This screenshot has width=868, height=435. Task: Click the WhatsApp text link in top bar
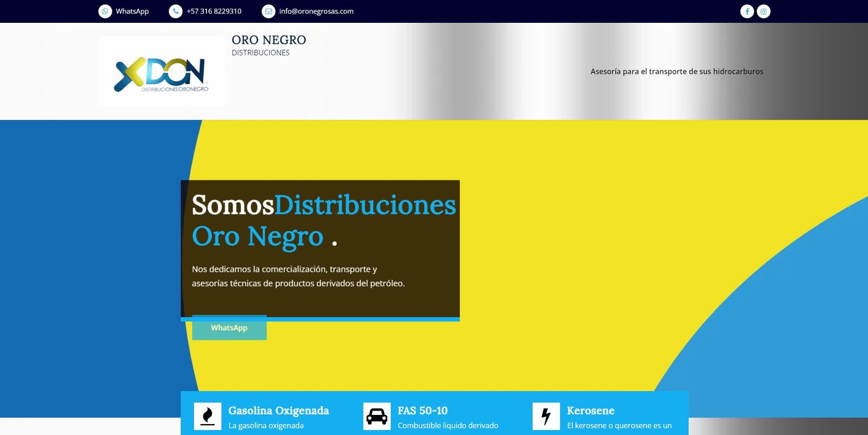132,11
